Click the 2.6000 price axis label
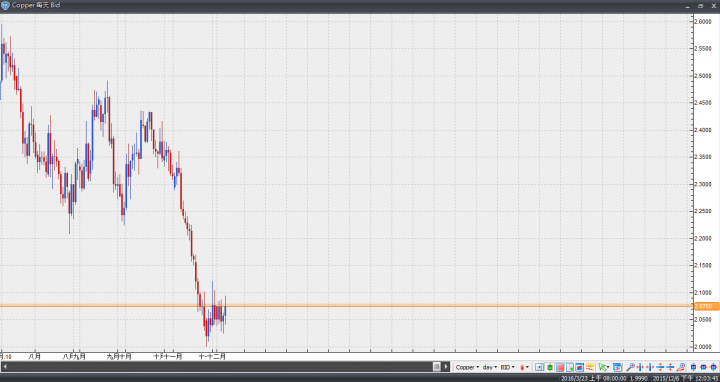 (703, 22)
